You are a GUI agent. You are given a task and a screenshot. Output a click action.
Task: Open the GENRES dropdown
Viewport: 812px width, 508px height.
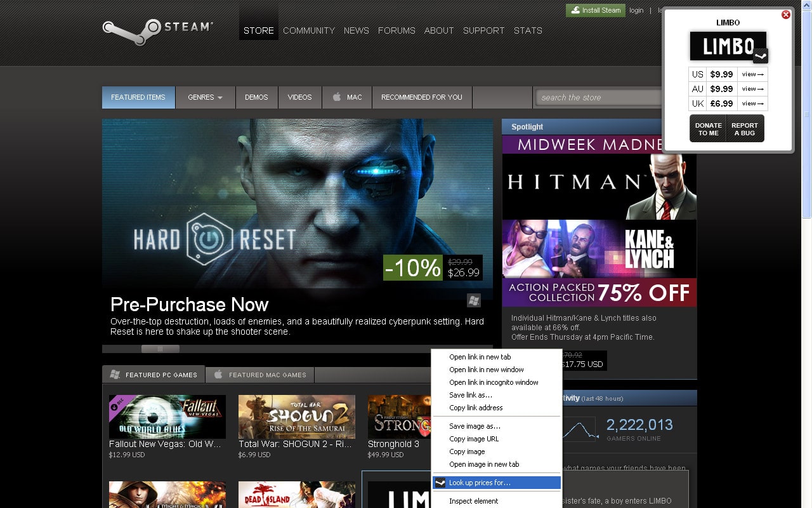pos(205,97)
